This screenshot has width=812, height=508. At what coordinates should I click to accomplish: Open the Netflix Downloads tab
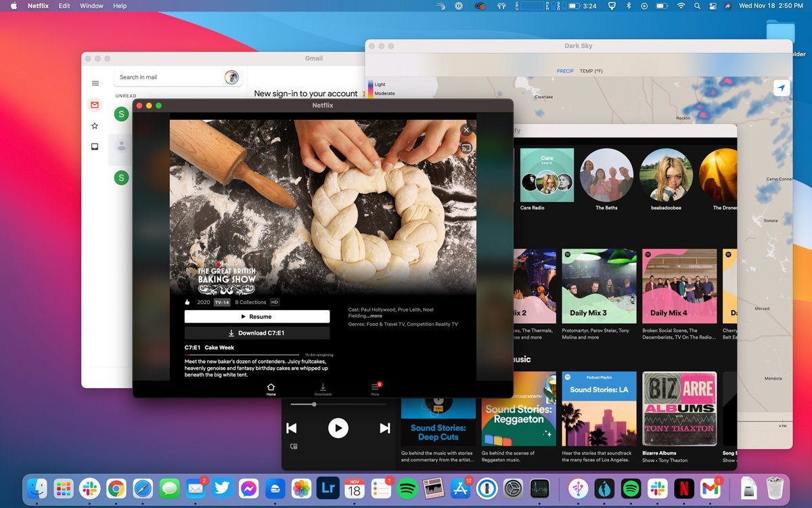(x=323, y=389)
